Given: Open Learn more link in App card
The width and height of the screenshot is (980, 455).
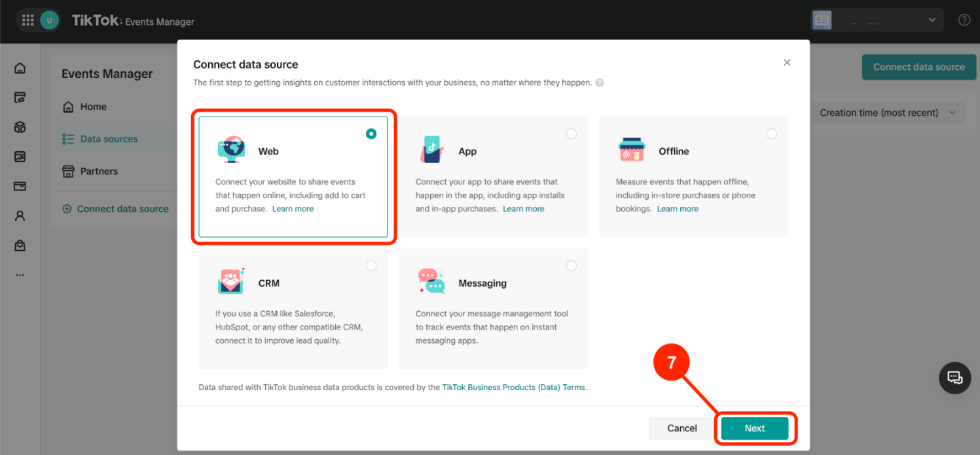Looking at the screenshot, I should pos(524,209).
